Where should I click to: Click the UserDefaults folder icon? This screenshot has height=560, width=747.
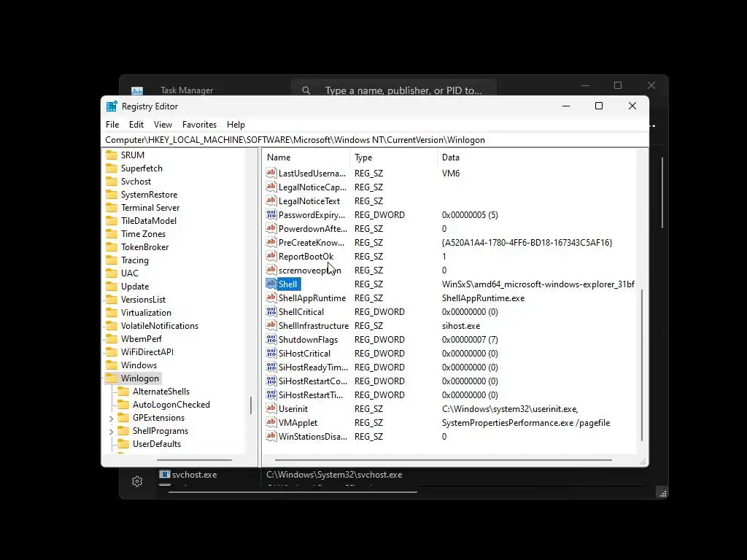point(123,443)
